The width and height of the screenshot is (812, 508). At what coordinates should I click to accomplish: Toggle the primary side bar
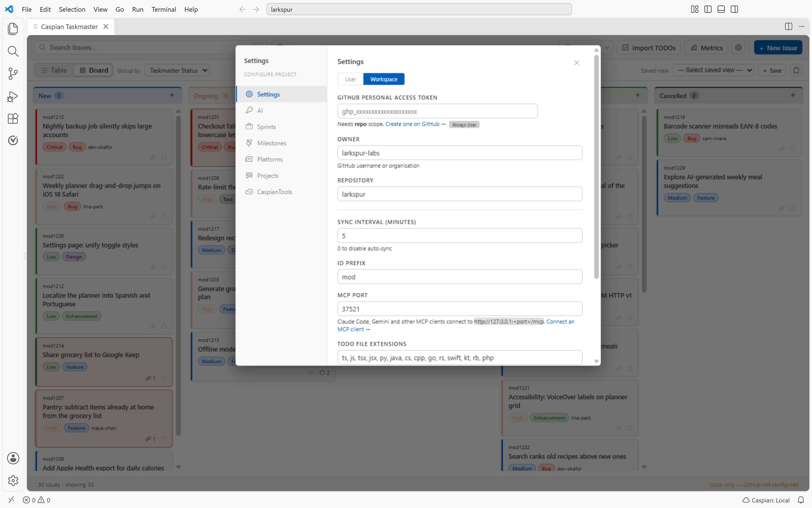click(708, 9)
